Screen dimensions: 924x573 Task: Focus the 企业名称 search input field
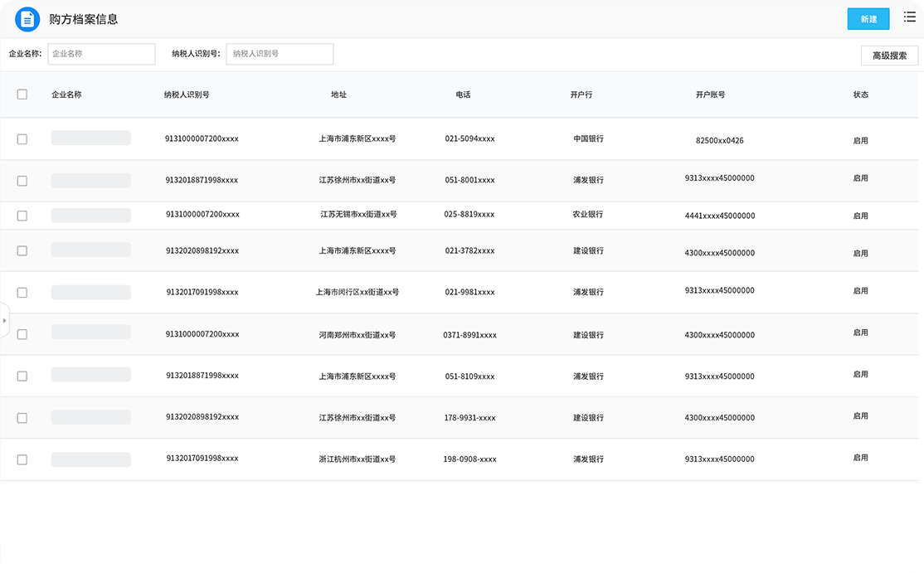(x=101, y=54)
